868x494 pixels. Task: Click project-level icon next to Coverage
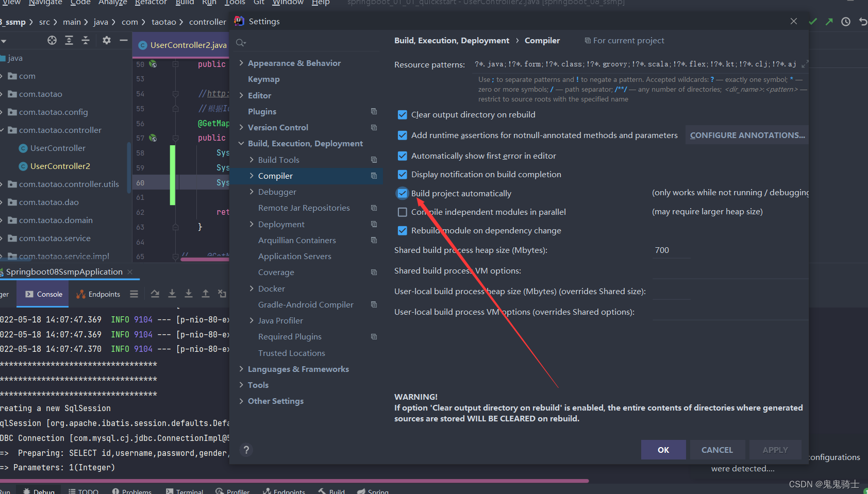tap(374, 272)
